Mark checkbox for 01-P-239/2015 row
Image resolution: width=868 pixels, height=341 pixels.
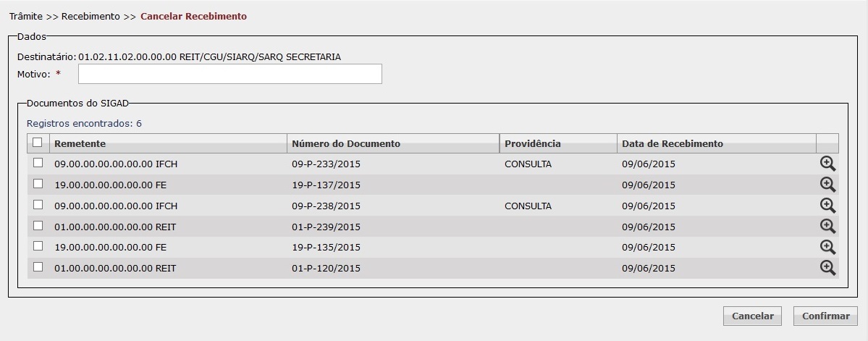tap(38, 225)
